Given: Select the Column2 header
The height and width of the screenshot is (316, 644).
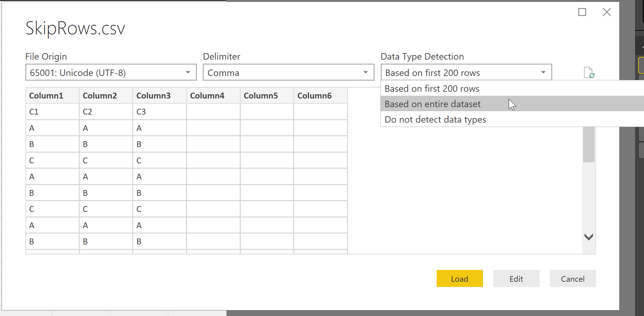Looking at the screenshot, I should click(x=106, y=95).
